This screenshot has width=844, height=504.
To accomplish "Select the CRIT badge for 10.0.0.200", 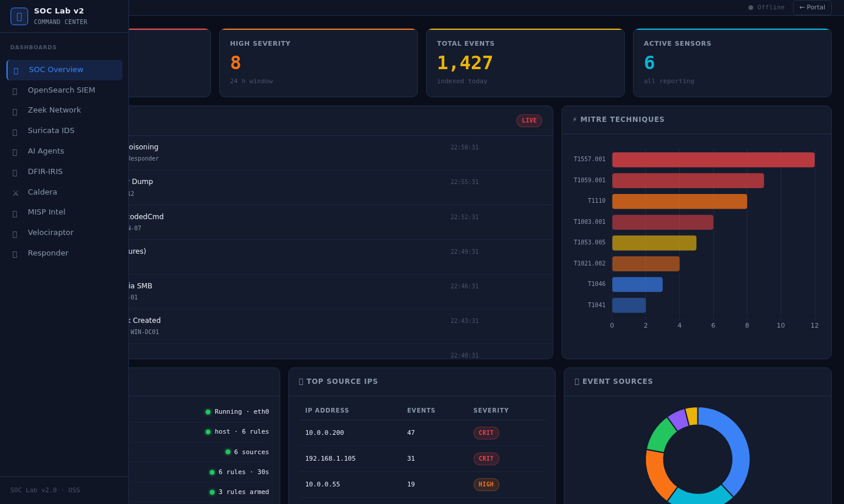I will tap(486, 433).
